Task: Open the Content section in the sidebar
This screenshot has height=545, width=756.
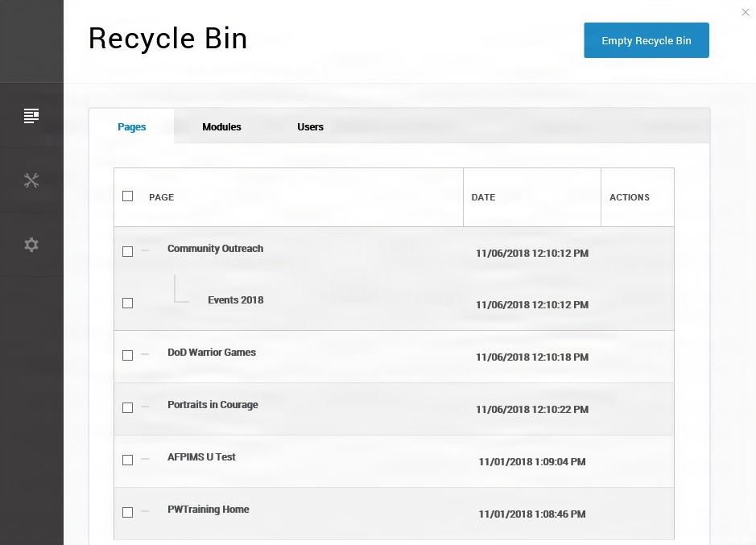Action: pos(31,116)
